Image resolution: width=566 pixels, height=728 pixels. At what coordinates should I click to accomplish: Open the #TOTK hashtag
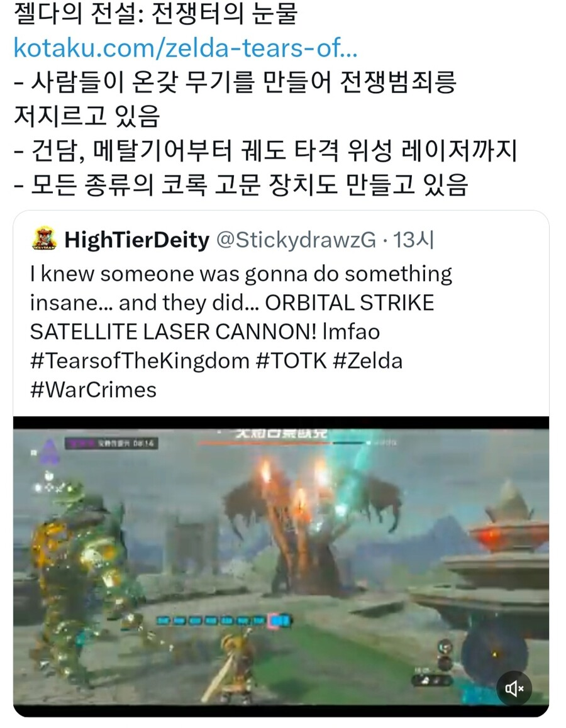pos(292,361)
